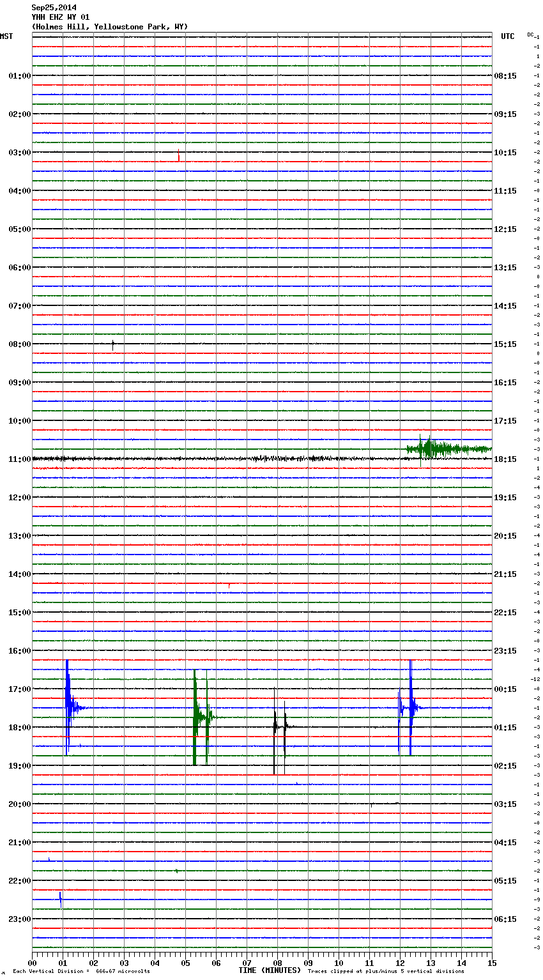The image size is (543, 980).
Task: Click the bottom axis minute tick label 15
Action: click(492, 963)
